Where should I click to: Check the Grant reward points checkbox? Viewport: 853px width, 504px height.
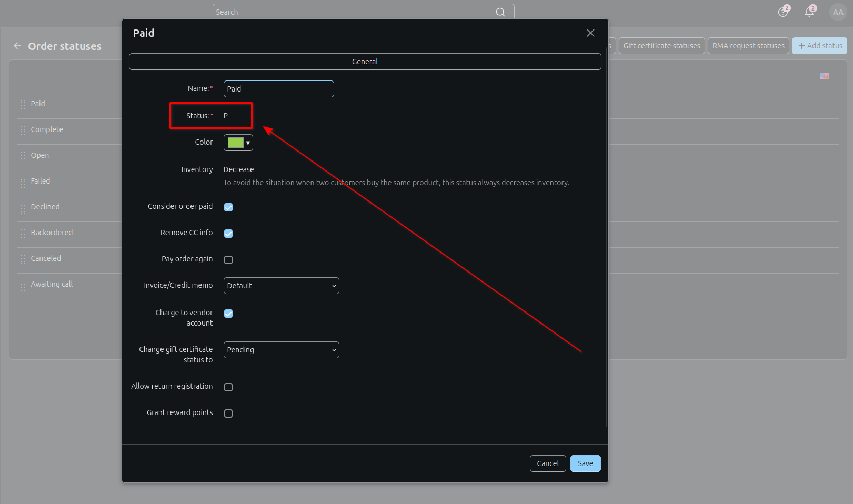click(x=228, y=414)
